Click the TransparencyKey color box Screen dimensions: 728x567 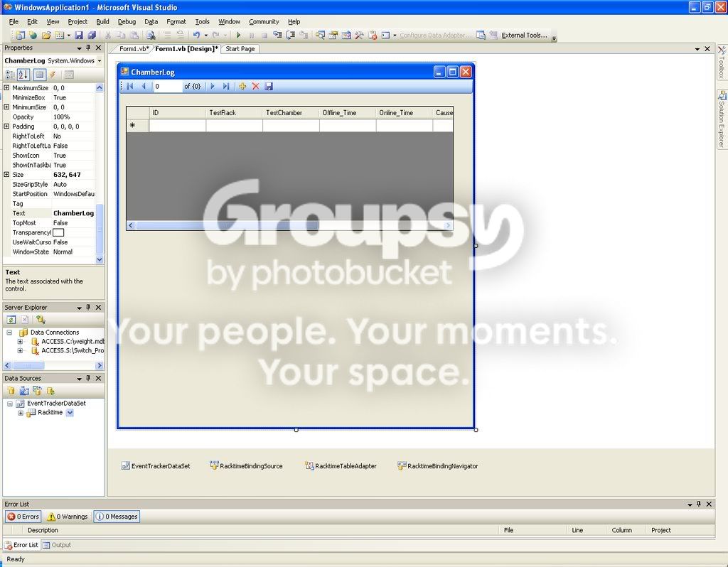point(58,232)
